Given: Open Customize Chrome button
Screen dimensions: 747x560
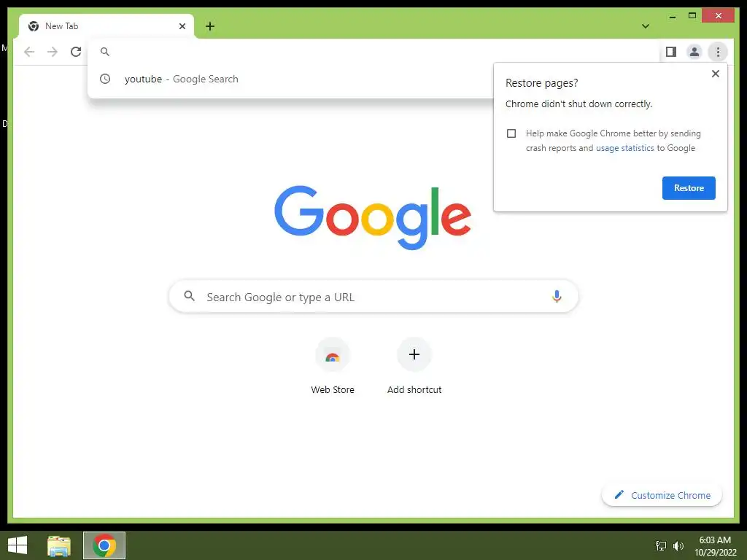Looking at the screenshot, I should (x=662, y=495).
